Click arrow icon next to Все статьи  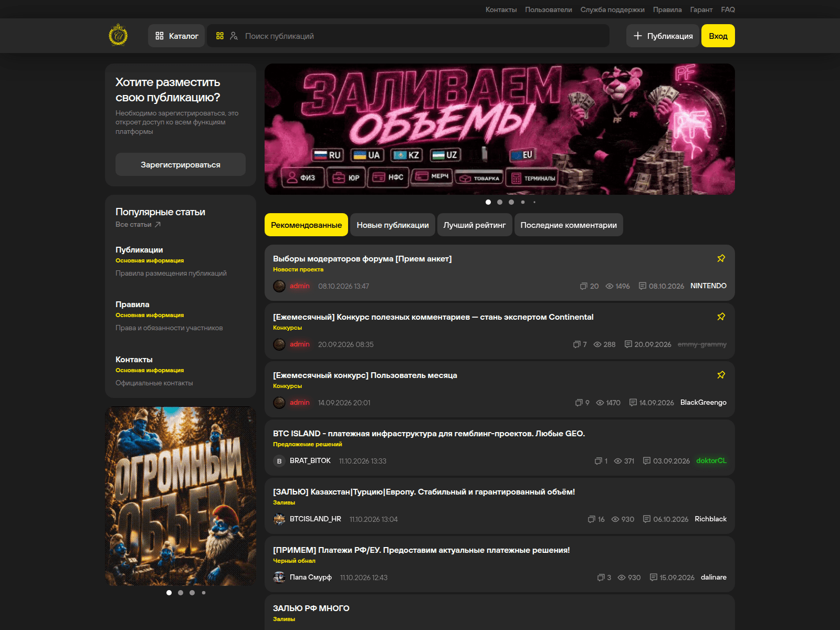click(157, 225)
